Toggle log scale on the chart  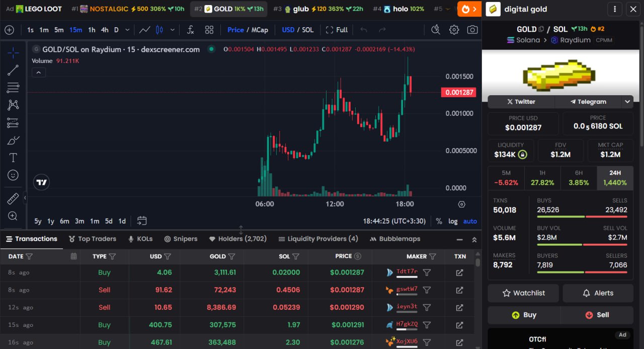pos(453,221)
